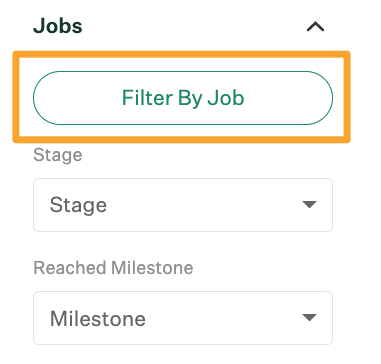The image size is (381, 364).
Task: Expand the Stage combo box
Action: [x=183, y=205]
